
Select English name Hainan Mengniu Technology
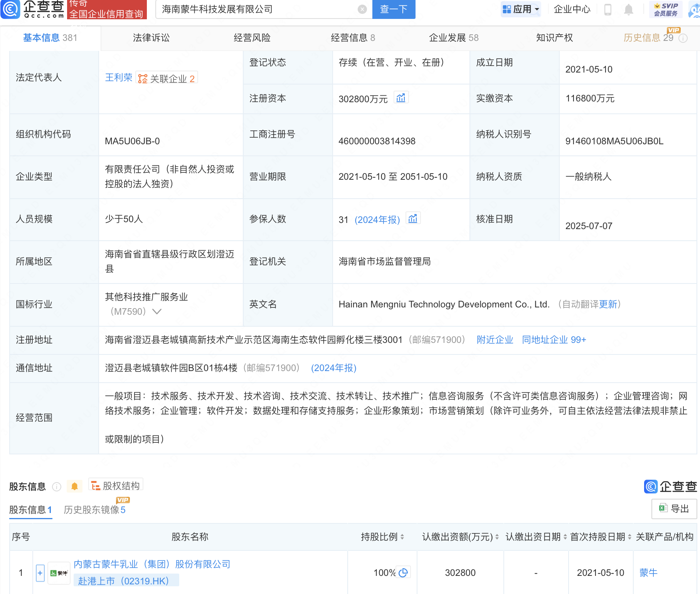[444, 304]
